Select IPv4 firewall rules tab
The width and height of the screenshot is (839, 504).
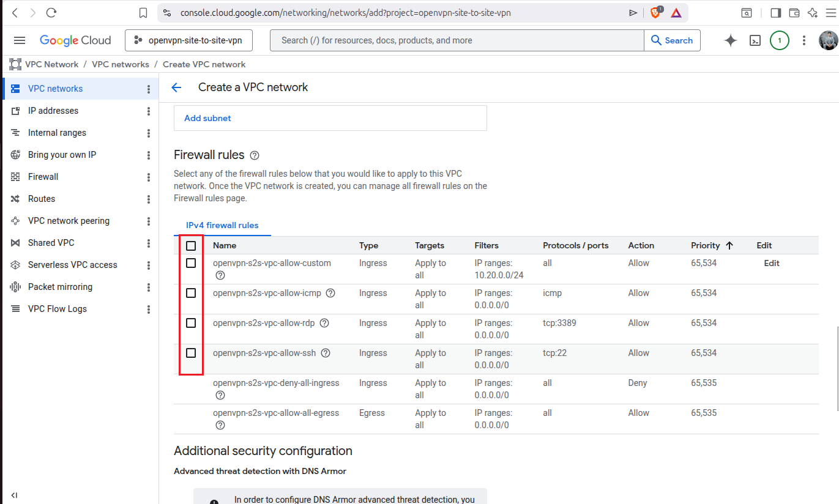pos(222,225)
